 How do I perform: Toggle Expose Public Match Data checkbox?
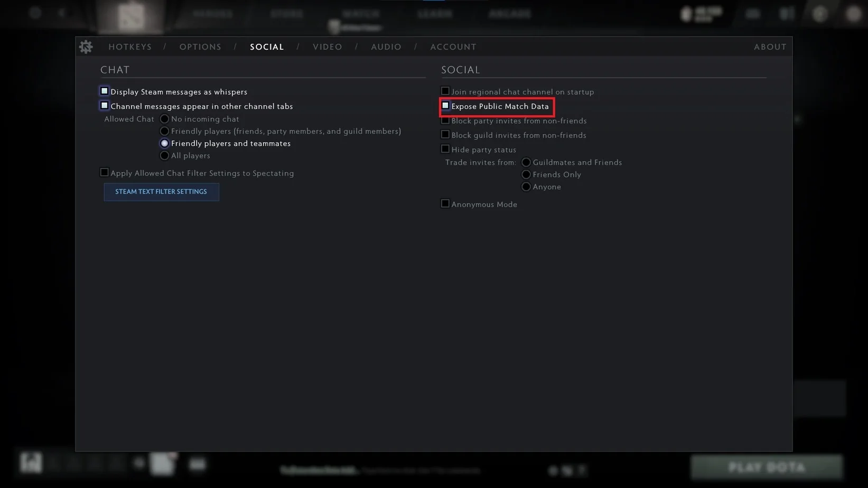click(445, 106)
